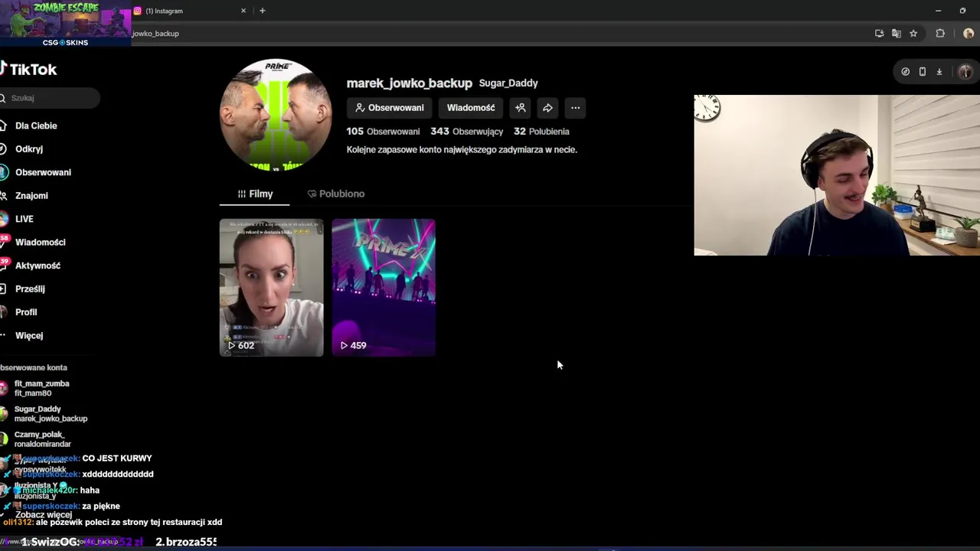View the 343 Obserwujący list
Image resolution: width=980 pixels, height=551 pixels.
[466, 132]
